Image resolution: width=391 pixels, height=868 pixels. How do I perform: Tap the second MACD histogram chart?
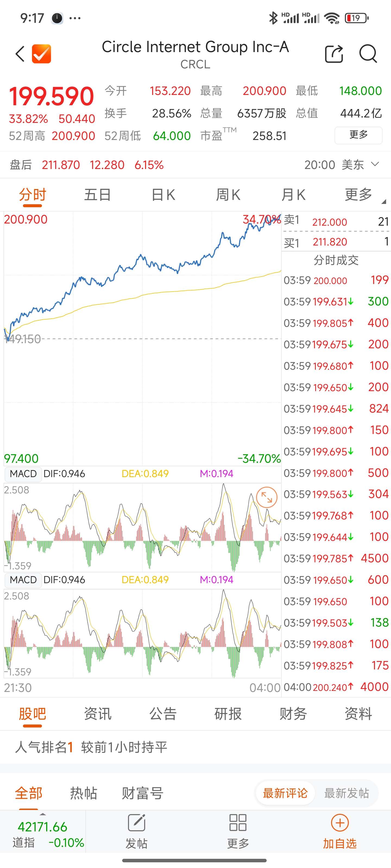pos(142,633)
